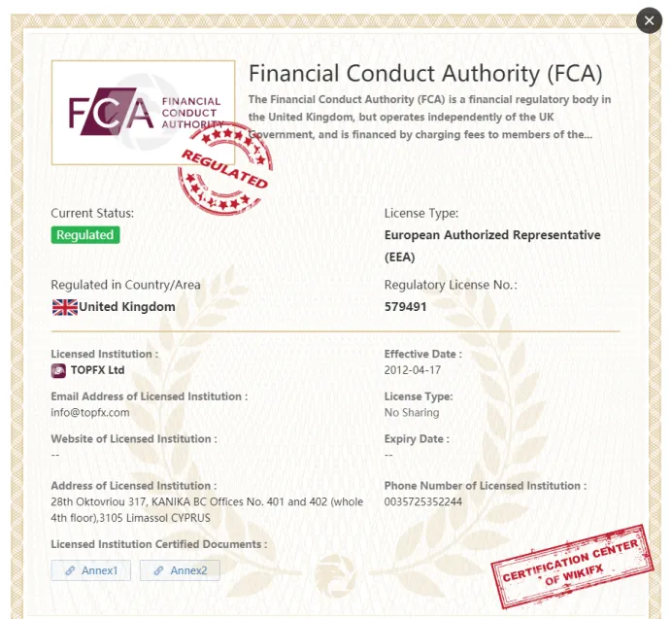672x619 pixels.
Task: Click the FCA logo image
Action: pos(143,113)
